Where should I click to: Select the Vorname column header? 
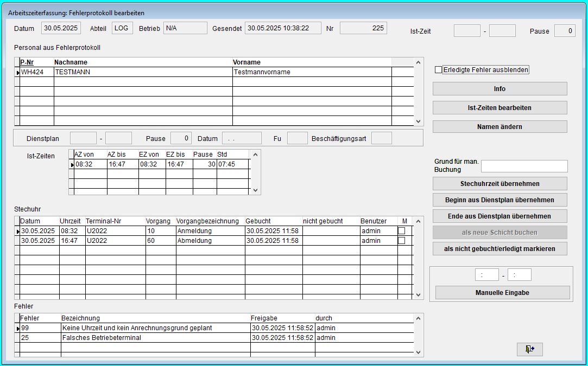(x=312, y=62)
